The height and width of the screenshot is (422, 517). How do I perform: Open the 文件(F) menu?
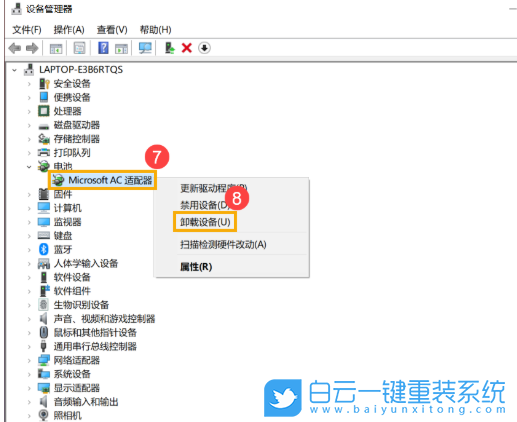pos(27,30)
